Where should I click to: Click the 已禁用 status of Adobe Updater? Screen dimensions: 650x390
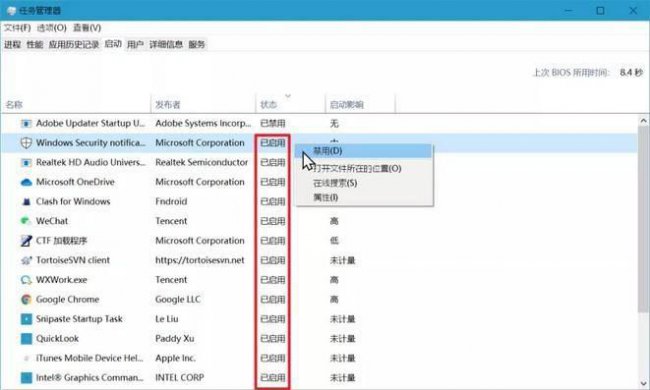(273, 124)
